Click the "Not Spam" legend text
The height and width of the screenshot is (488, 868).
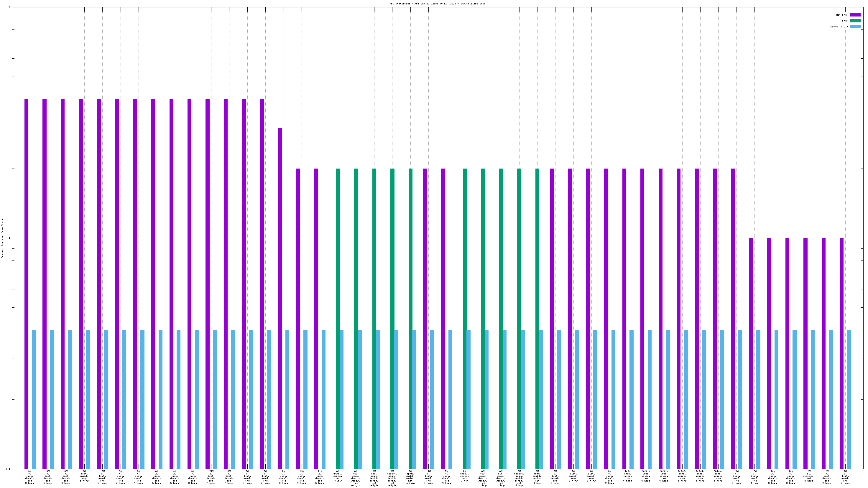(x=842, y=15)
